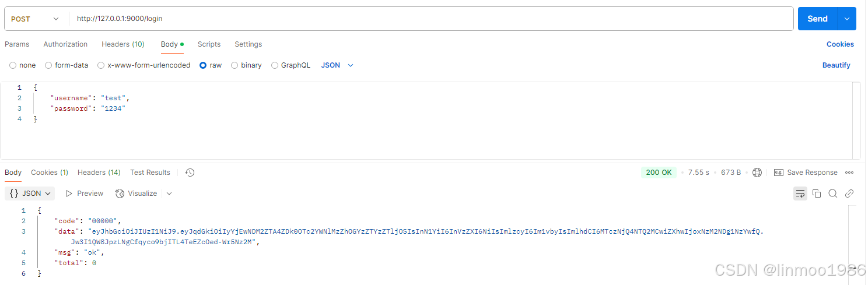This screenshot has width=868, height=285.
Task: Click the request URL input field
Action: pos(432,19)
